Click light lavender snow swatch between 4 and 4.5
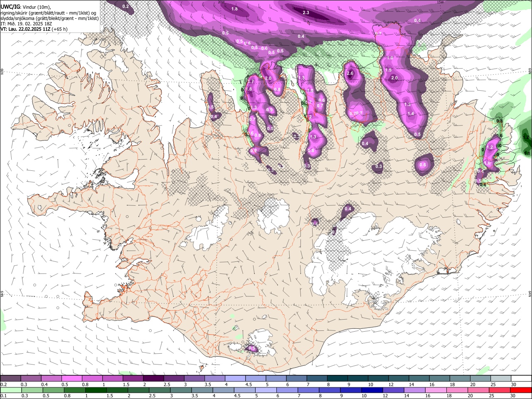The height and width of the screenshot is (399, 532). click(235, 379)
